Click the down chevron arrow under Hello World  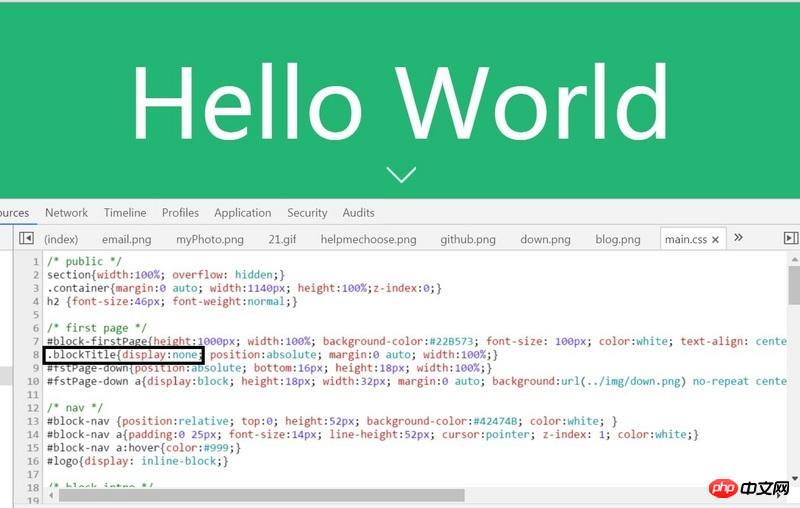(401, 174)
